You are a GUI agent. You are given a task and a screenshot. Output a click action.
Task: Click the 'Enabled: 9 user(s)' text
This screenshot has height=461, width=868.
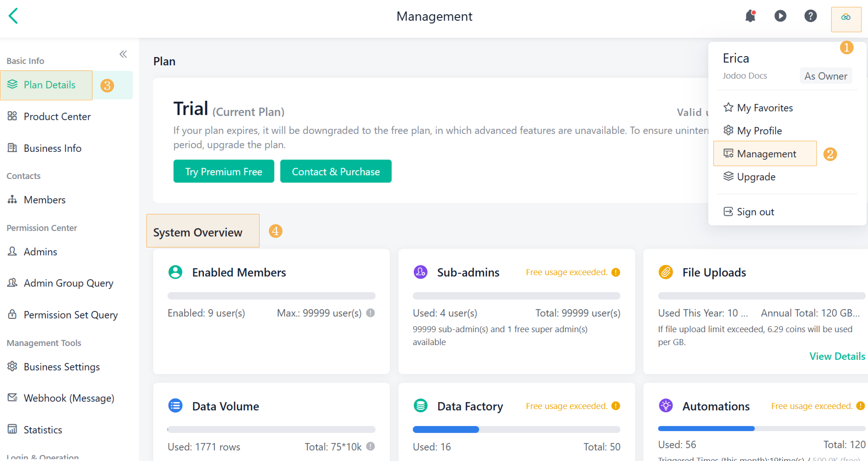click(206, 313)
